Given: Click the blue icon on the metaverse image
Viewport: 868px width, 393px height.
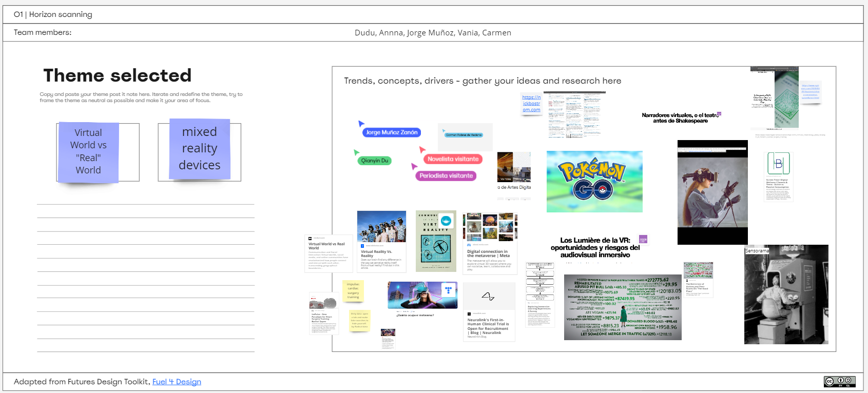Looking at the screenshot, I should (449, 290).
